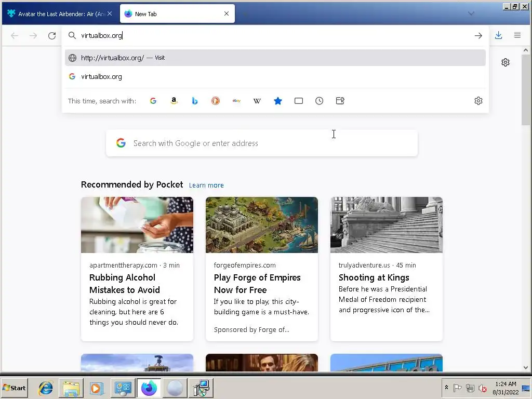Open control panel taskbar icon
The width and height of the screenshot is (532, 399).
click(123, 388)
